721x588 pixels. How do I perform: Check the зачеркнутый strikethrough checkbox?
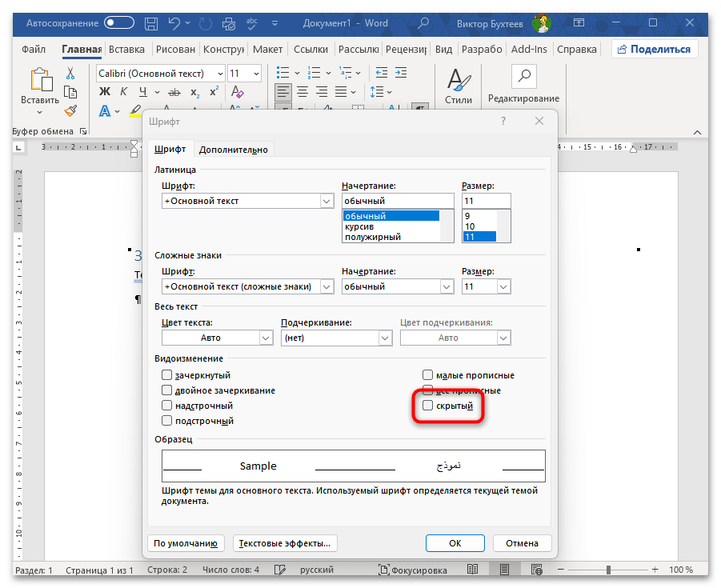167,375
